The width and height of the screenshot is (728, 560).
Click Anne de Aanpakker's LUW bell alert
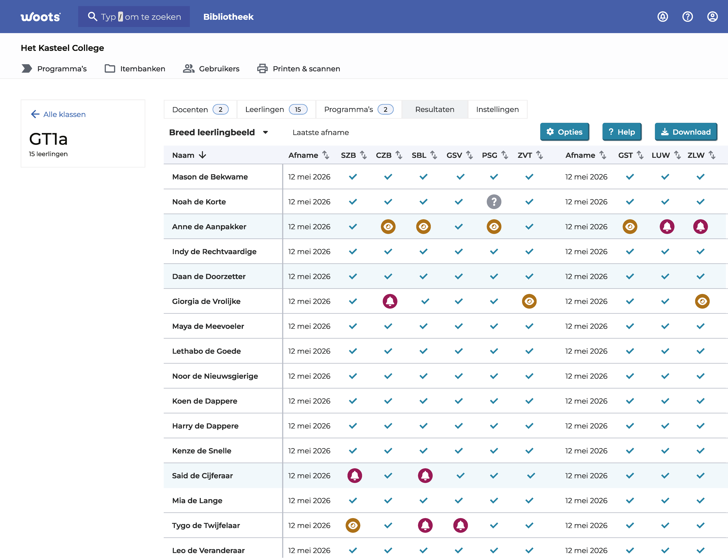pyautogui.click(x=667, y=226)
